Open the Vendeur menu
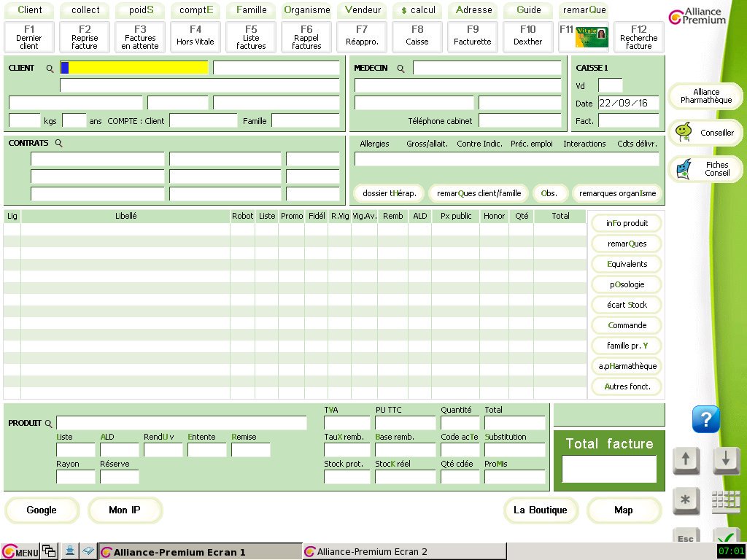Screen dimensions: 747x560 [x=362, y=10]
